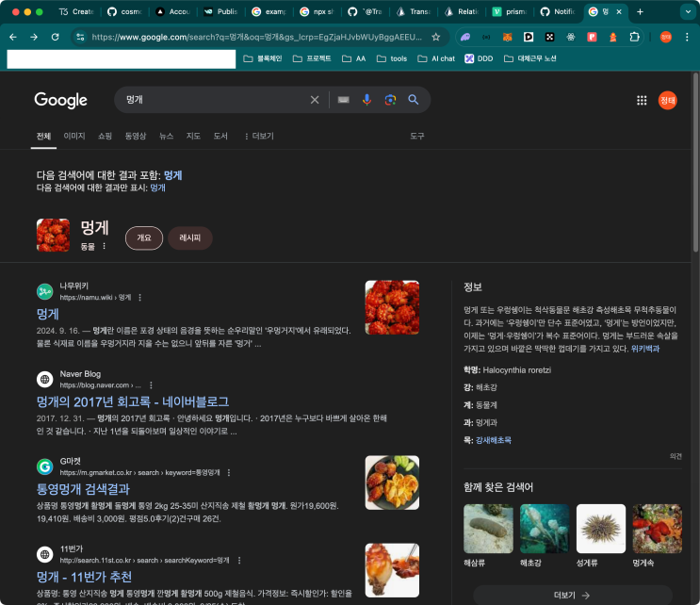Clear the Google search box with X

(x=315, y=100)
